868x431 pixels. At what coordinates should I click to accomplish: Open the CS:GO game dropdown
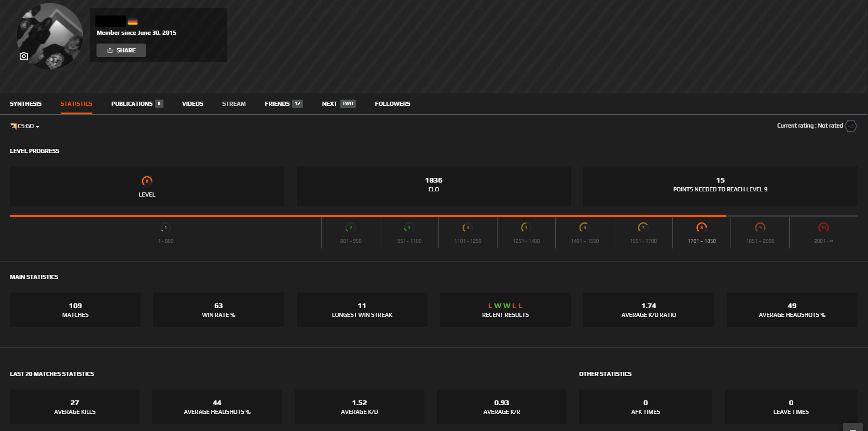point(25,126)
